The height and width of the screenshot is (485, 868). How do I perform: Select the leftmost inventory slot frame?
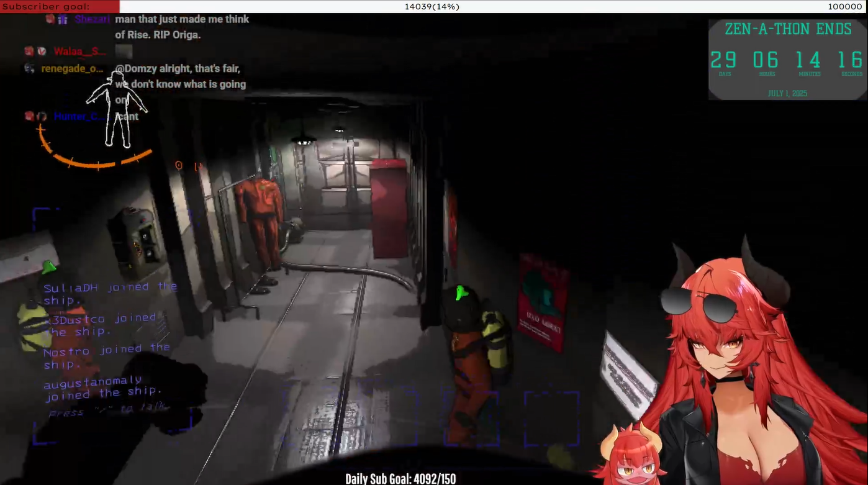309,419
